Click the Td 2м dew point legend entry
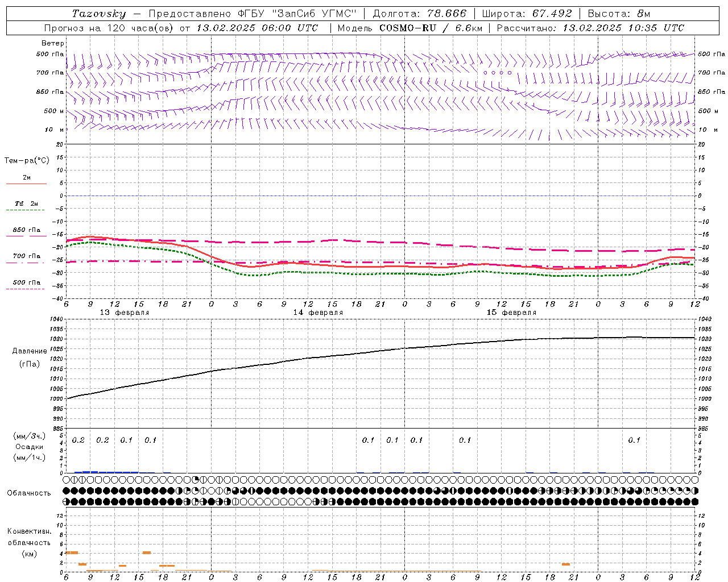The width and height of the screenshot is (728, 582). tap(26, 203)
